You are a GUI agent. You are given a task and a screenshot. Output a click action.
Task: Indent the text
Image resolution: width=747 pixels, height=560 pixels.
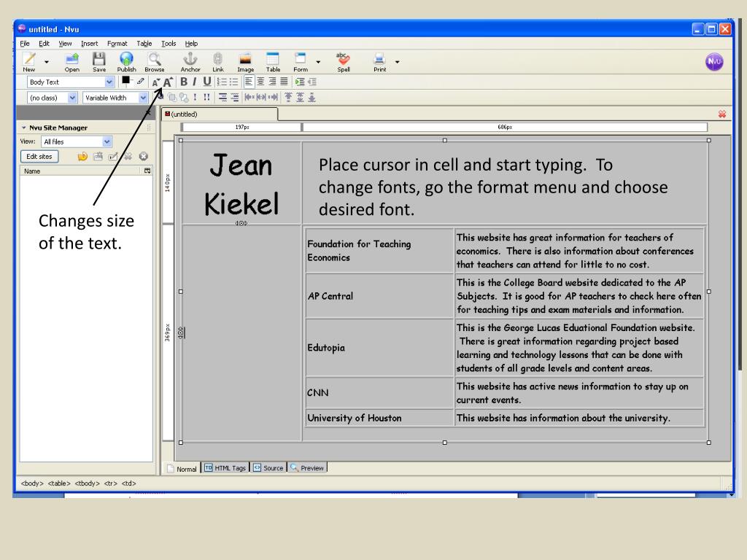(300, 82)
